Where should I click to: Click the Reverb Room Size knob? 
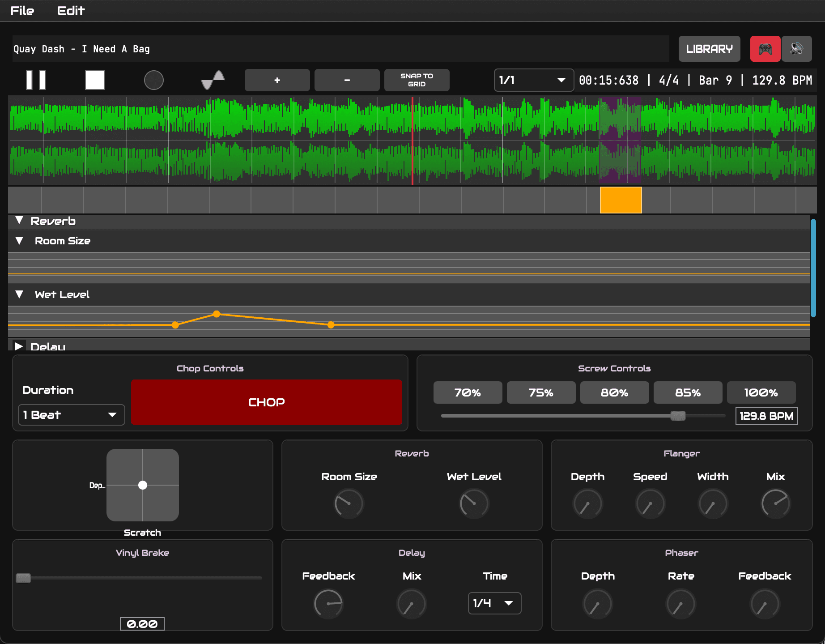pyautogui.click(x=349, y=504)
